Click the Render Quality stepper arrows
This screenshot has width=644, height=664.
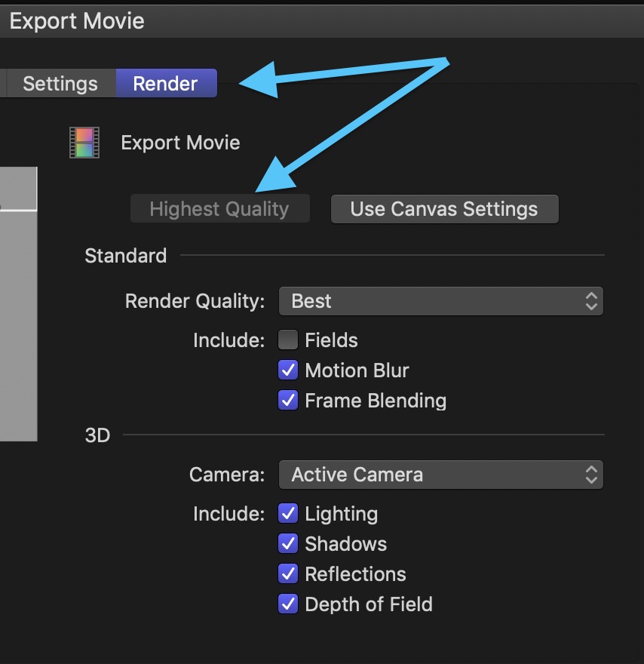(593, 300)
